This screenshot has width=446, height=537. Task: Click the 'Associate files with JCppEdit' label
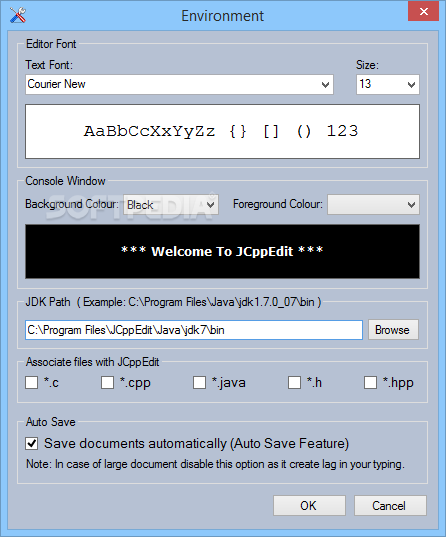click(92, 362)
